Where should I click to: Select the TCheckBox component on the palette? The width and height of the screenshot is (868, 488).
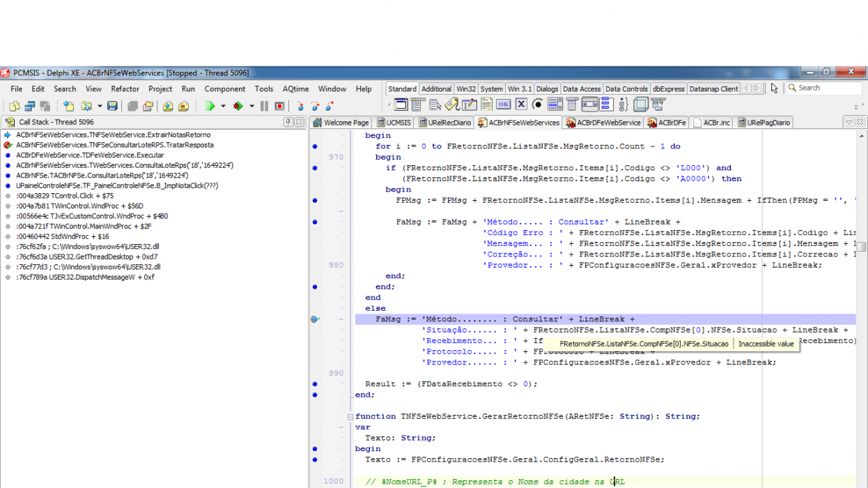(x=521, y=105)
